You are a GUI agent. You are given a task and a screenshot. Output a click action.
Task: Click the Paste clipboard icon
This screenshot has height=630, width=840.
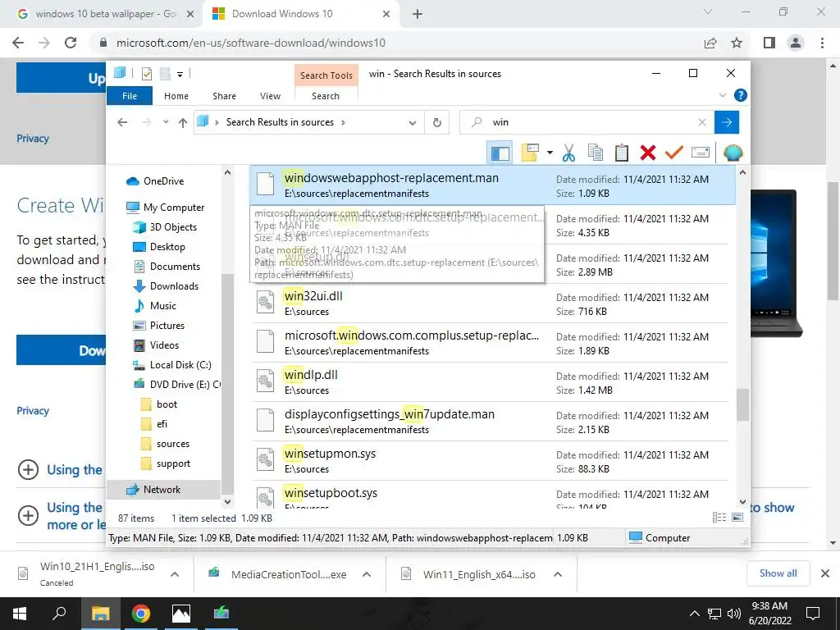(622, 153)
